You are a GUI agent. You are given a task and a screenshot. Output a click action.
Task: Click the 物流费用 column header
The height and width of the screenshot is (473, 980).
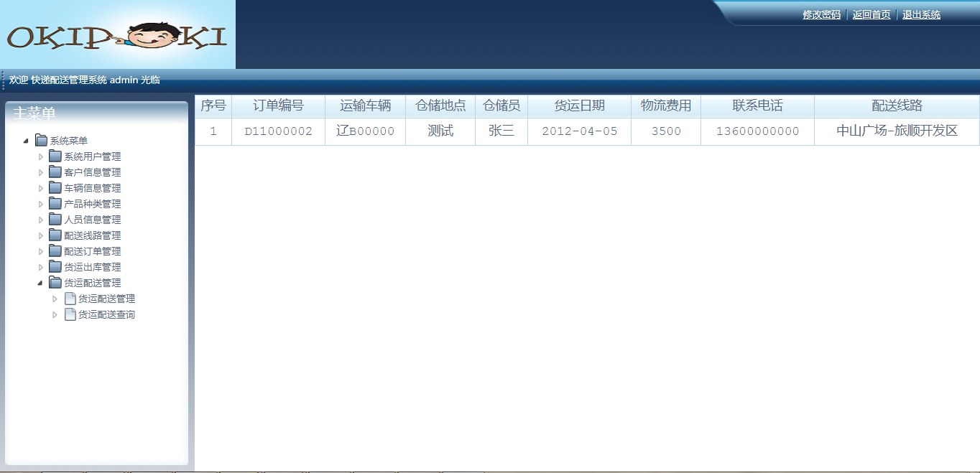click(666, 106)
